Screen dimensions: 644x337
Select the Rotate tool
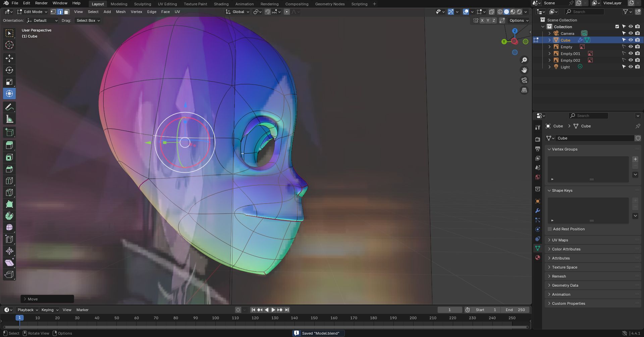(x=9, y=70)
